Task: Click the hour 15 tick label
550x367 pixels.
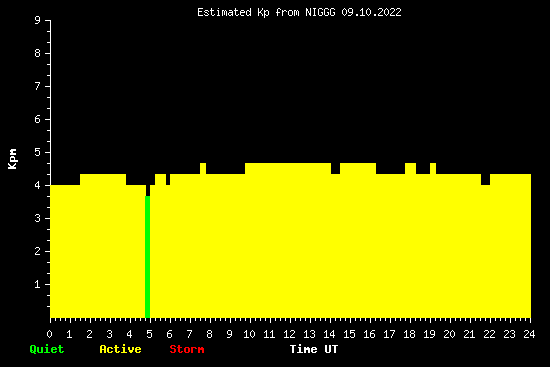Action: click(349, 334)
